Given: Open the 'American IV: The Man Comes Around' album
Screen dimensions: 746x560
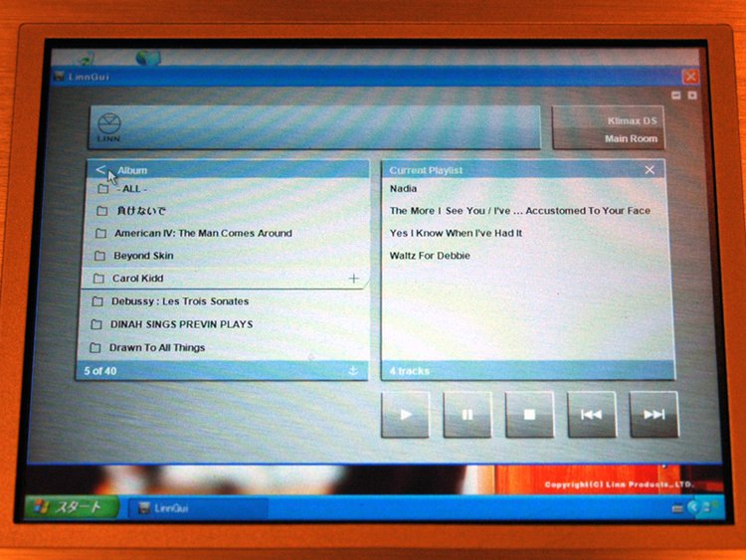Looking at the screenshot, I should 202,234.
